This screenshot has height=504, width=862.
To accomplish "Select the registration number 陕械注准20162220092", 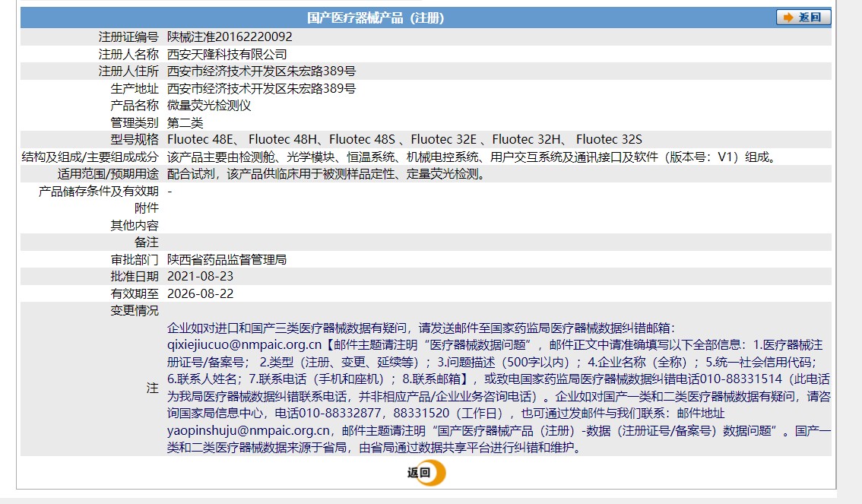I will tap(230, 36).
